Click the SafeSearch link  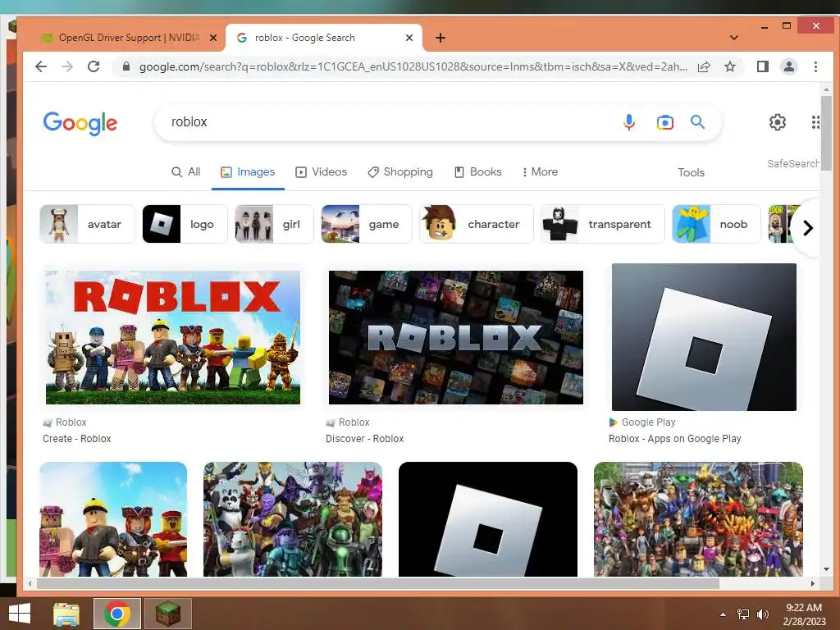pos(793,163)
